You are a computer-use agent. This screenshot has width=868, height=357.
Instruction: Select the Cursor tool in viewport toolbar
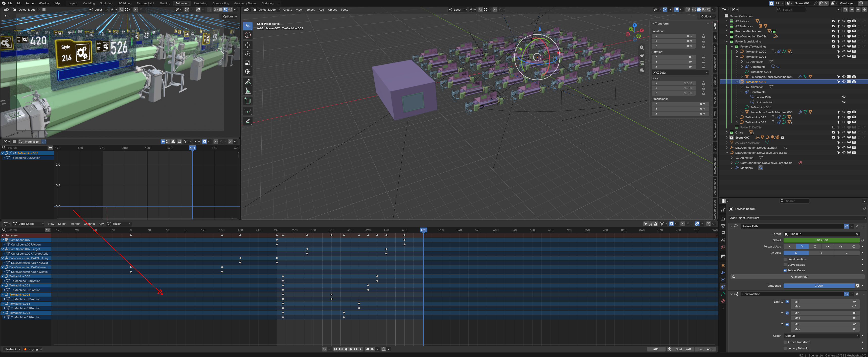click(x=248, y=35)
